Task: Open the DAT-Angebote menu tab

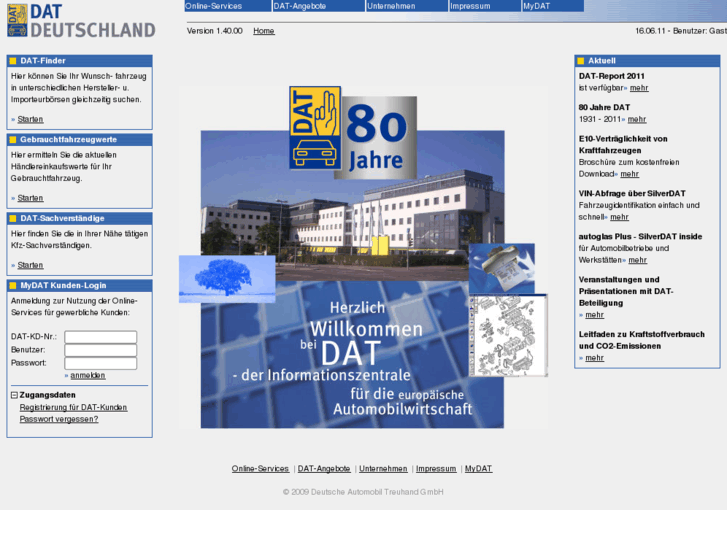Action: tap(319, 6)
